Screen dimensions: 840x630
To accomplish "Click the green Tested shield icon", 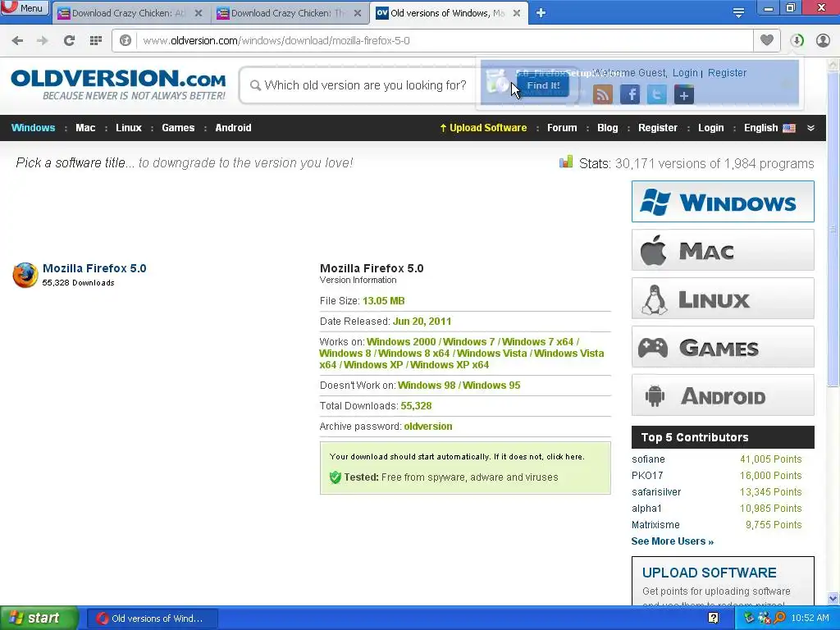I will point(336,477).
